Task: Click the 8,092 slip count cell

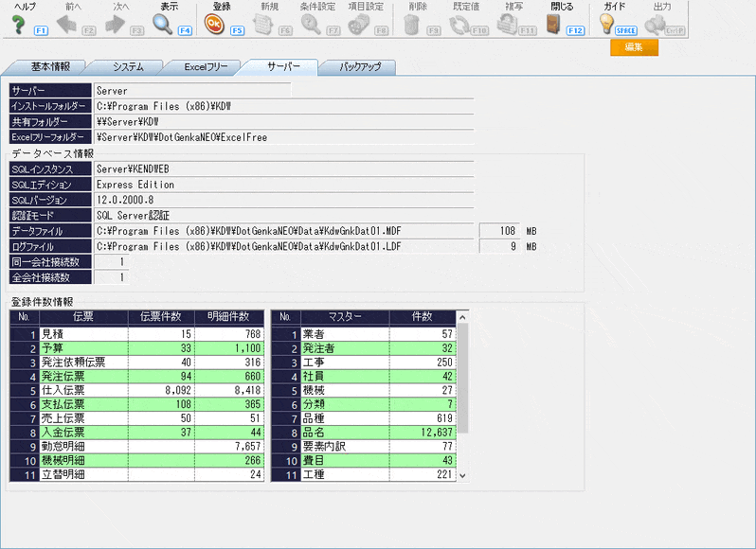Action: 161,390
